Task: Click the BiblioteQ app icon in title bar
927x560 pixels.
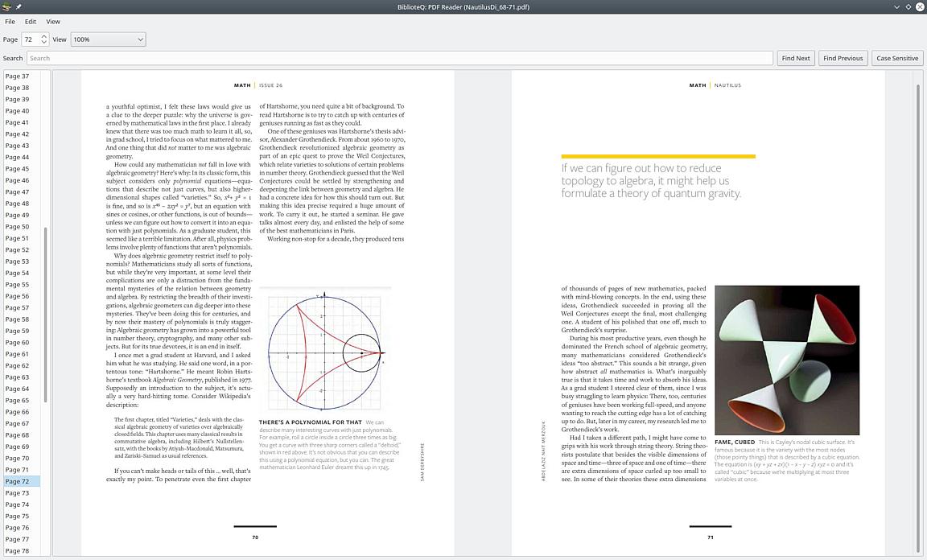Action: (6, 6)
